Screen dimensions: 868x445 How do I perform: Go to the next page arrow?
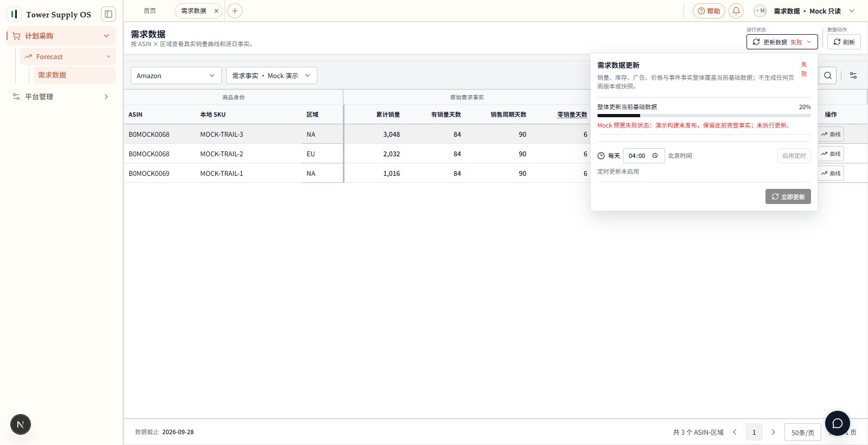tap(774, 432)
